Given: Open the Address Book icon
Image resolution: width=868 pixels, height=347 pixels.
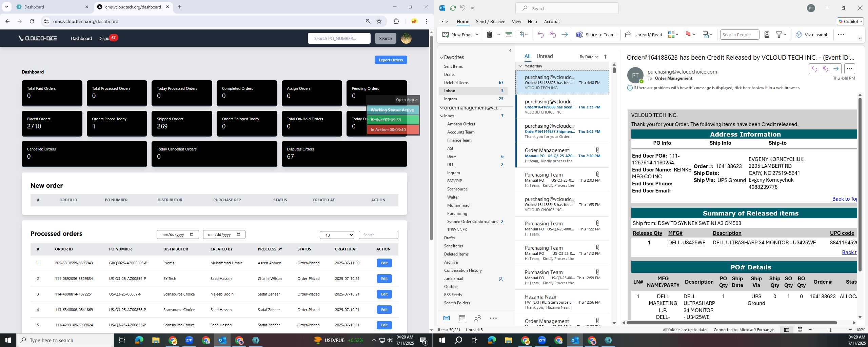Looking at the screenshot, I should coord(767,35).
